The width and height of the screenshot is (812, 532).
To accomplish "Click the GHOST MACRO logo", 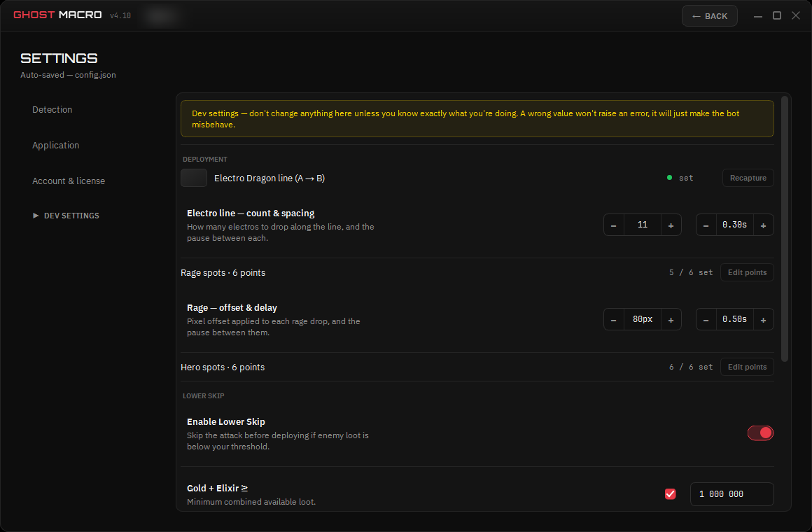I will [x=57, y=15].
